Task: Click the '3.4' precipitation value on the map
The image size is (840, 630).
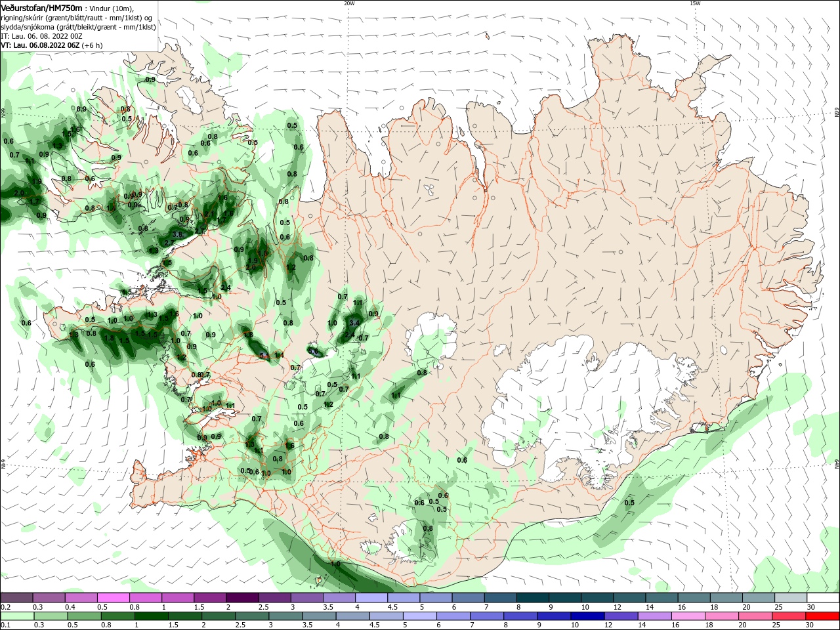Action: coord(354,323)
